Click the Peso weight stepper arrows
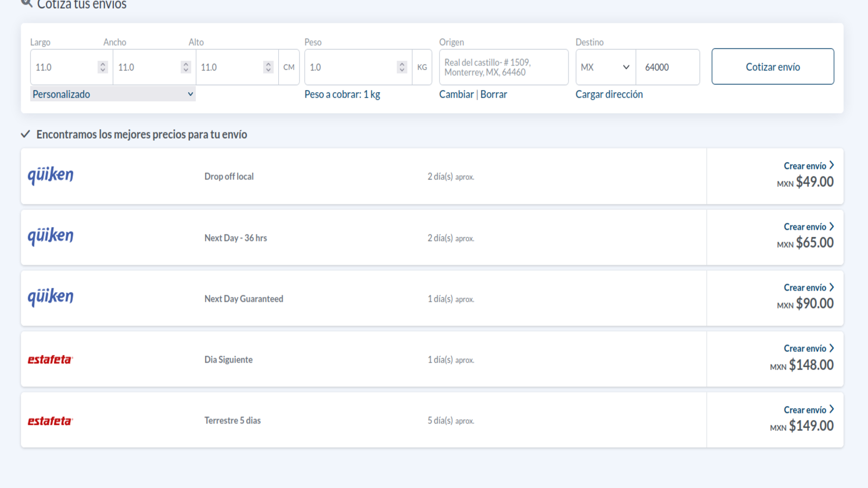This screenshot has width=868, height=488. [401, 67]
